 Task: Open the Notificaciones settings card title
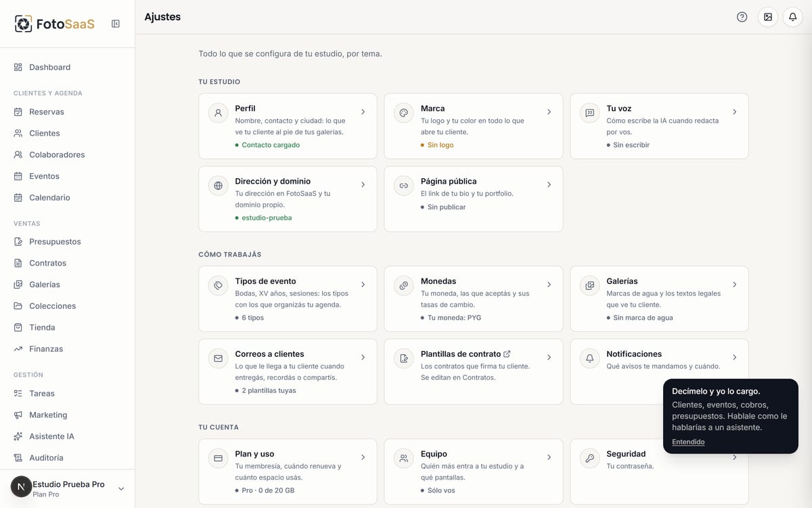pos(634,354)
